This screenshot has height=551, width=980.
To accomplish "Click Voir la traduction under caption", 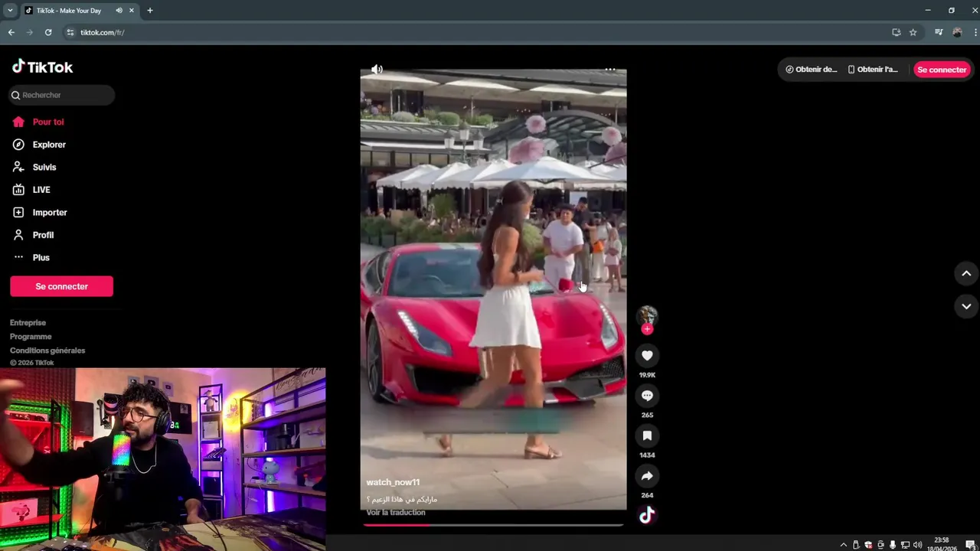I will [396, 513].
